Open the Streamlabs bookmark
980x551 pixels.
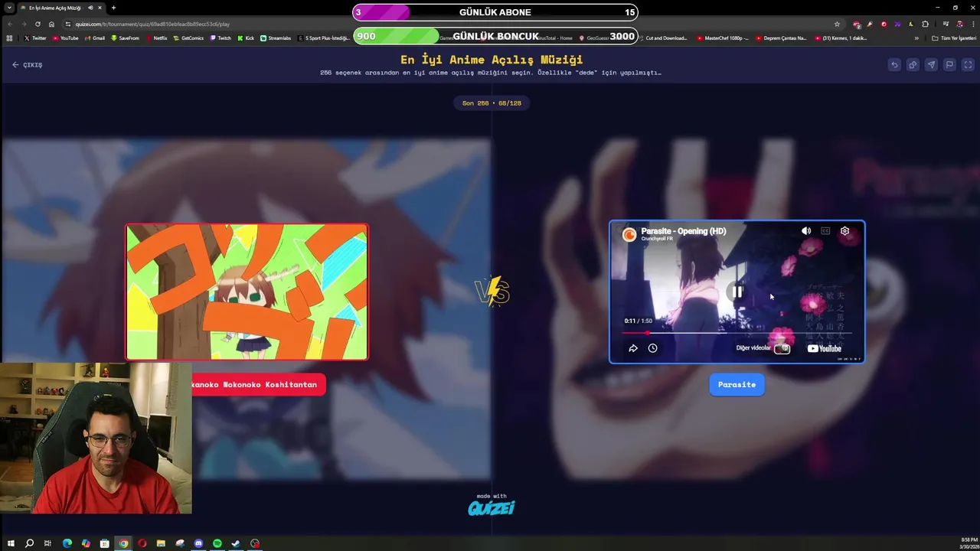[276, 37]
